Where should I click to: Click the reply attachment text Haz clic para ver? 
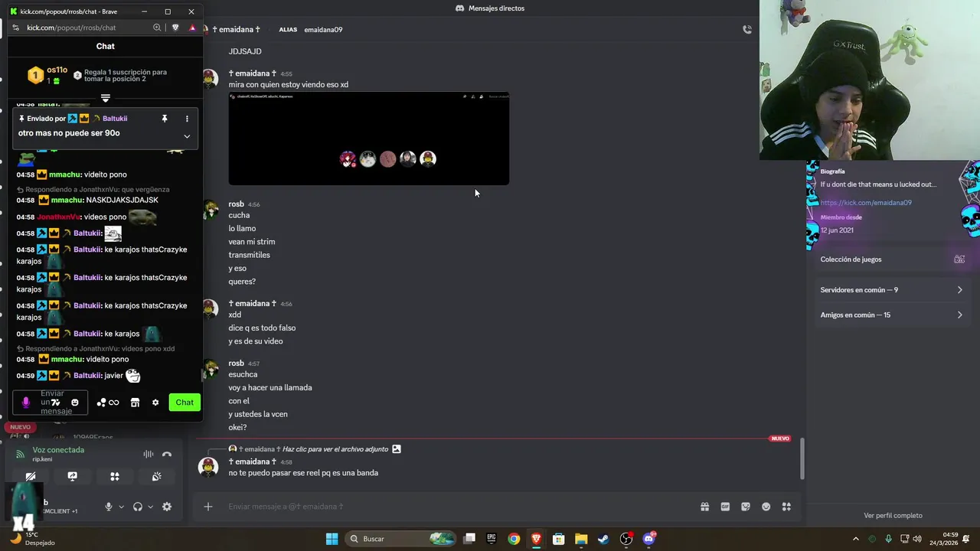pyautogui.click(x=335, y=449)
